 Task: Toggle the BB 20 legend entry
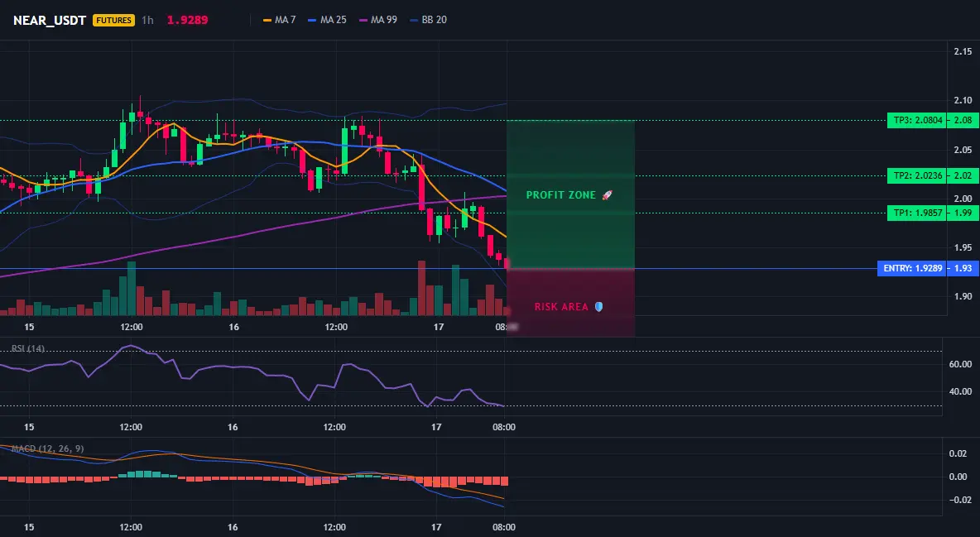[429, 20]
